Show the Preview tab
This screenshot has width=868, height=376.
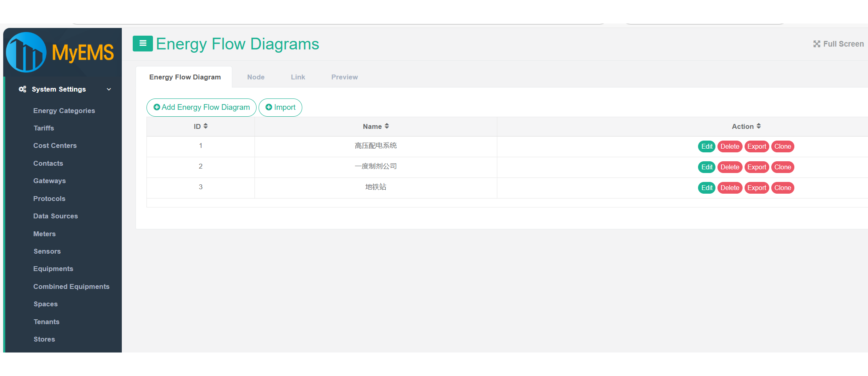tap(344, 77)
